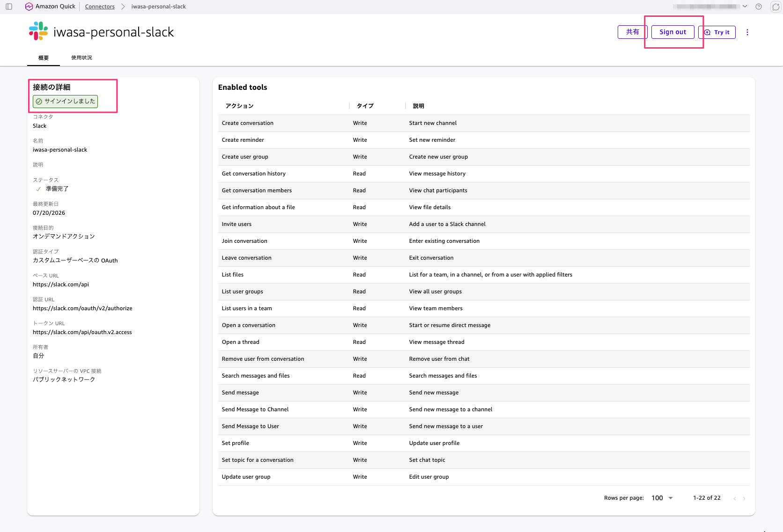Sort by タイプ column header
Image resolution: width=783 pixels, height=532 pixels.
point(365,106)
